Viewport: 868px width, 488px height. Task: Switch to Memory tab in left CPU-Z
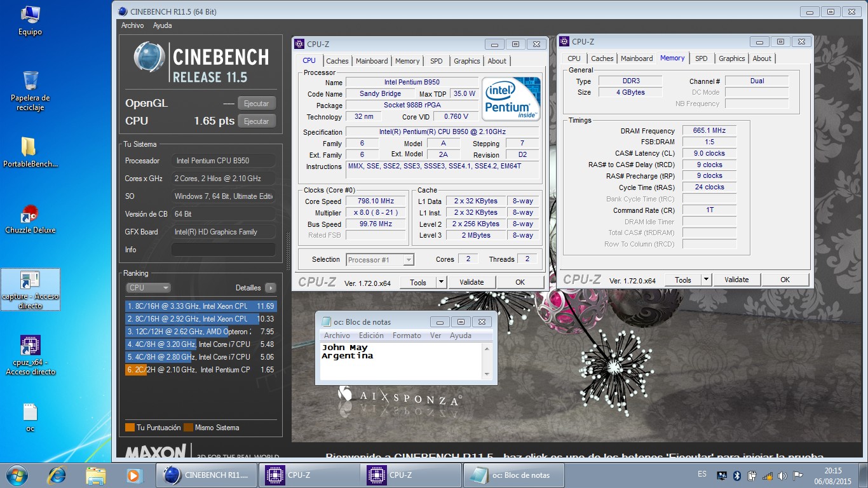tap(407, 61)
